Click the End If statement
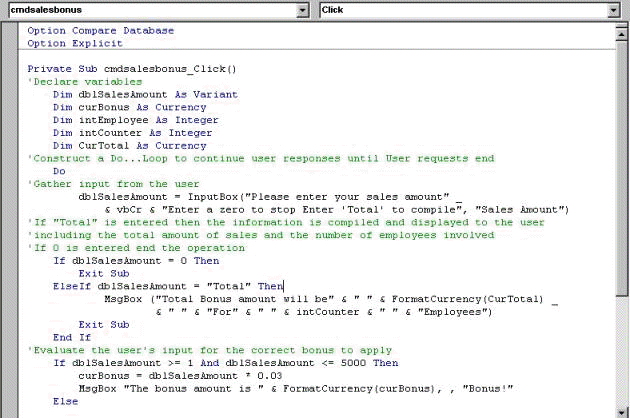 [x=72, y=337]
